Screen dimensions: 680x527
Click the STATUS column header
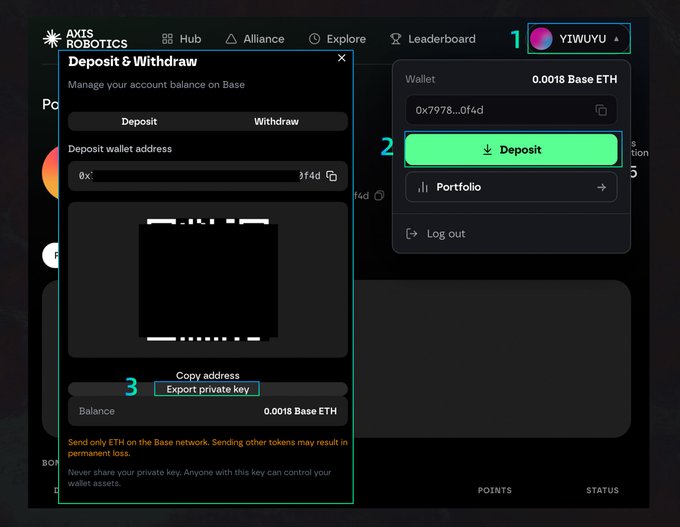602,490
